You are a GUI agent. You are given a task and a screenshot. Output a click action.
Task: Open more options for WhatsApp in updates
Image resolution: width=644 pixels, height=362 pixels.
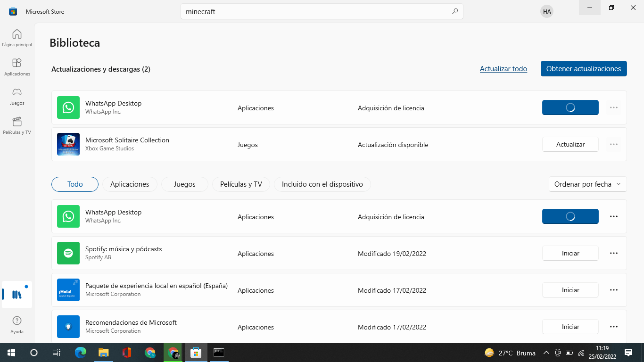[613, 107]
